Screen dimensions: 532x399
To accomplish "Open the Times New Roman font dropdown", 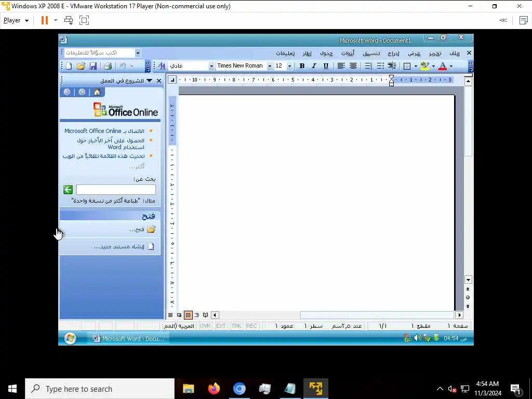I will click(270, 66).
